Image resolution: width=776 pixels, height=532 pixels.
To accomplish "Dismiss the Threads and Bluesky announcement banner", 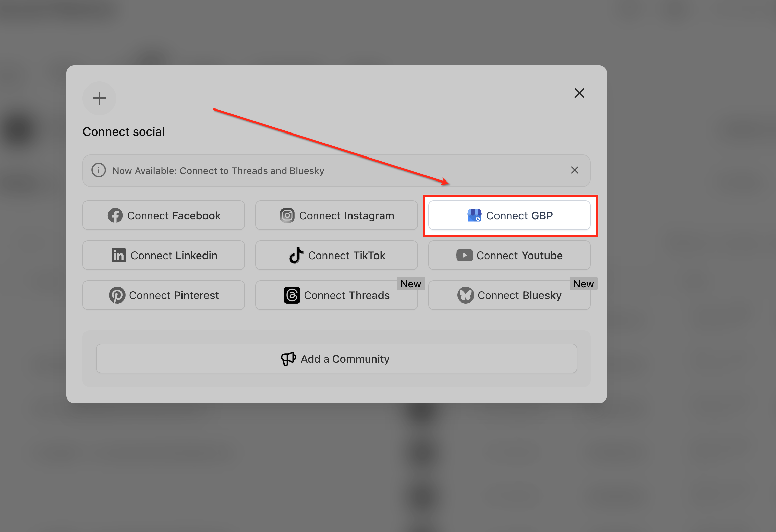I will 574,170.
